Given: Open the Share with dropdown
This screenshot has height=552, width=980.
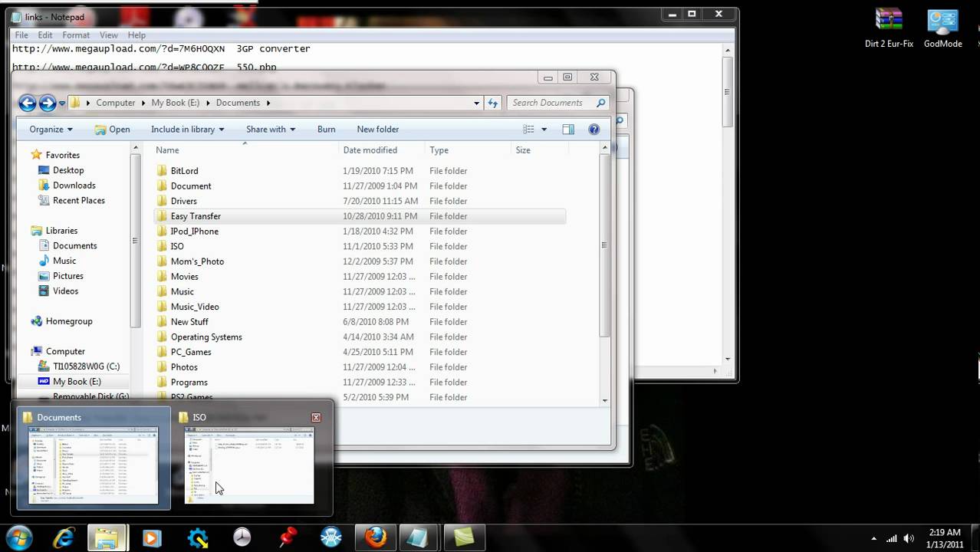Looking at the screenshot, I should tap(271, 130).
